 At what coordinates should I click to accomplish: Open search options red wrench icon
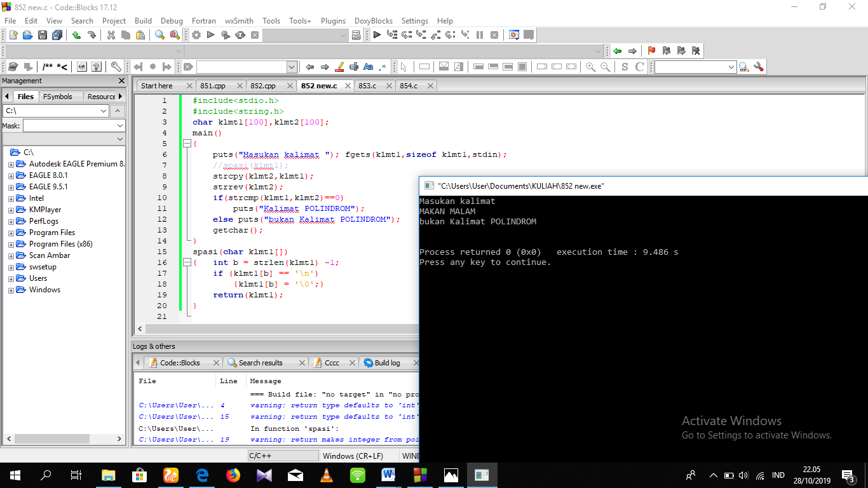[x=757, y=67]
